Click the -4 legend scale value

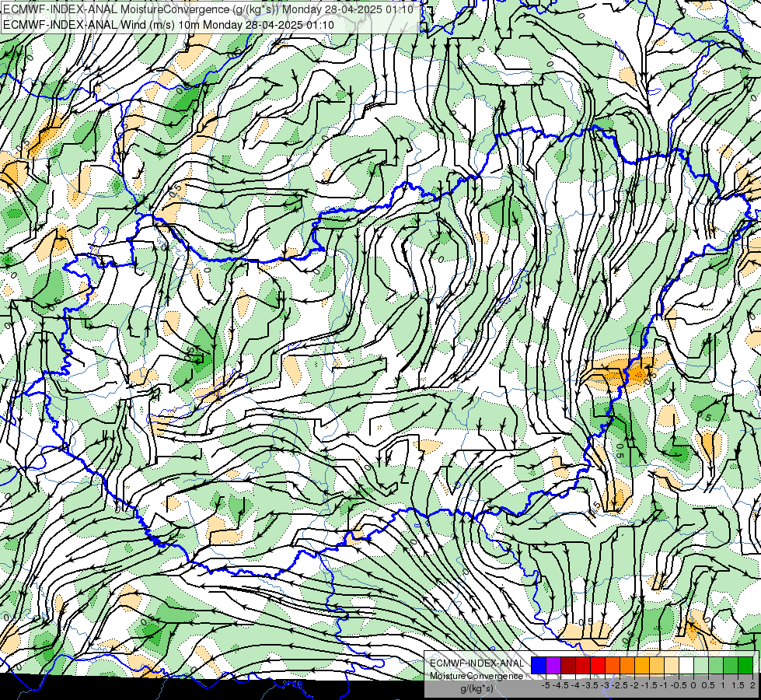tap(575, 685)
